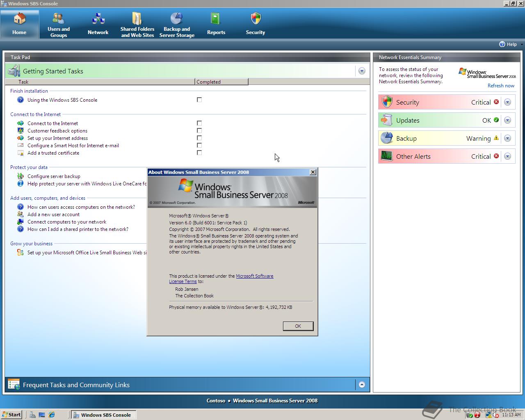This screenshot has width=525, height=420.
Task: Check 'Using the Windows SBS Console' completed
Action: coord(199,100)
